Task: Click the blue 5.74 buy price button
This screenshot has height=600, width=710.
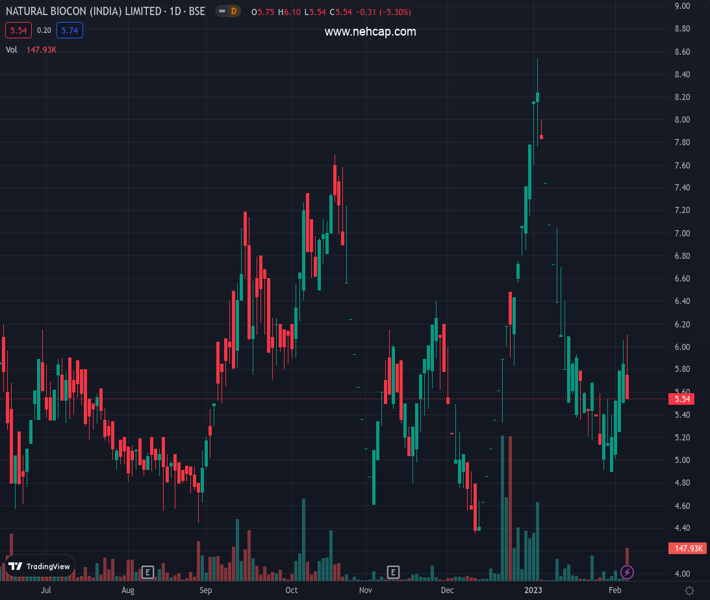Action: [69, 31]
